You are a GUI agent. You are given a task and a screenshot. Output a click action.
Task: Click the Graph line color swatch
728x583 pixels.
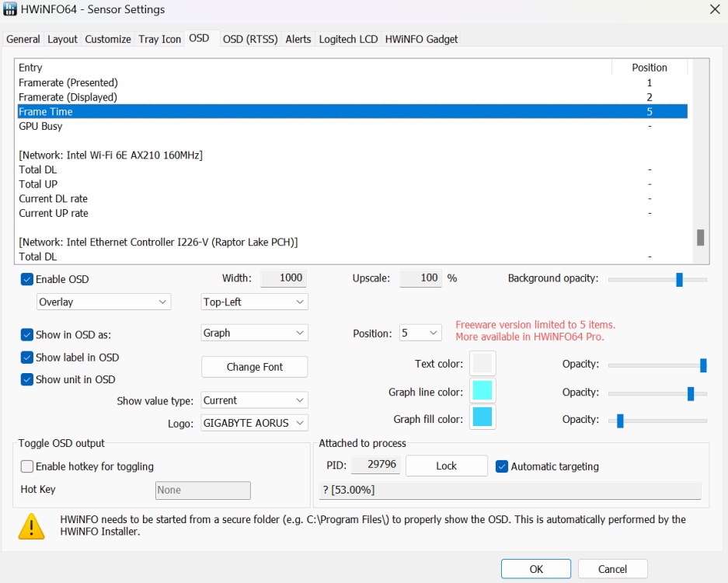(482, 392)
